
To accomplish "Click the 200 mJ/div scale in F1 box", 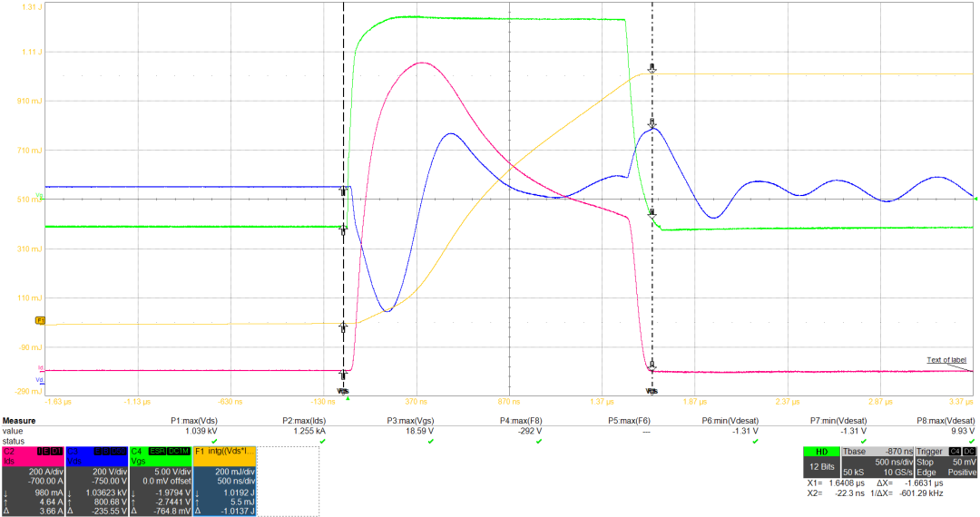I will click(x=235, y=472).
